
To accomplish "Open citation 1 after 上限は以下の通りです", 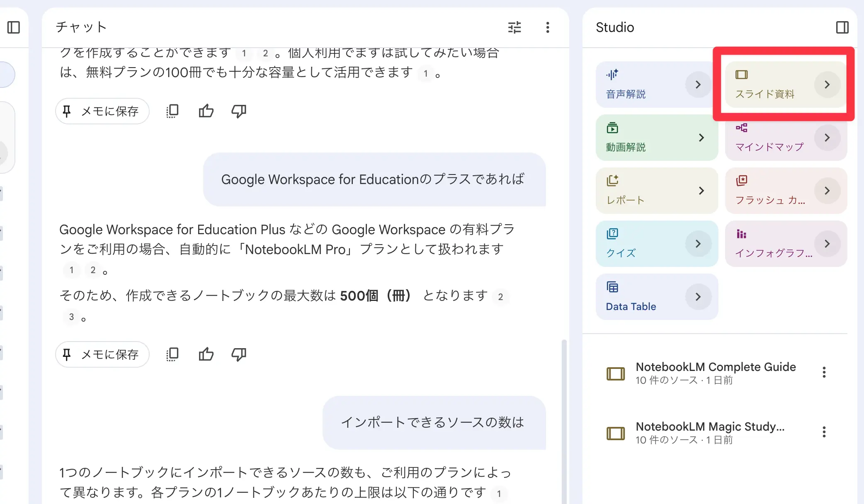I will tap(499, 494).
